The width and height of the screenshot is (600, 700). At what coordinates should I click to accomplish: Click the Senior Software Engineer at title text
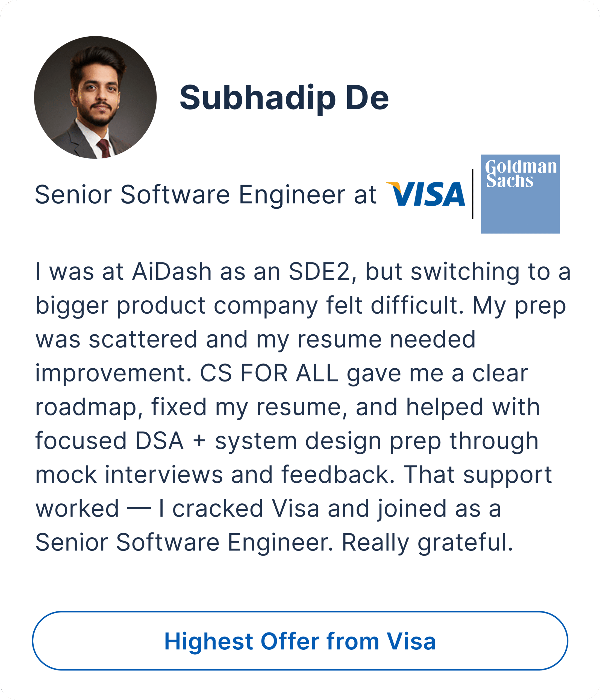point(205,195)
